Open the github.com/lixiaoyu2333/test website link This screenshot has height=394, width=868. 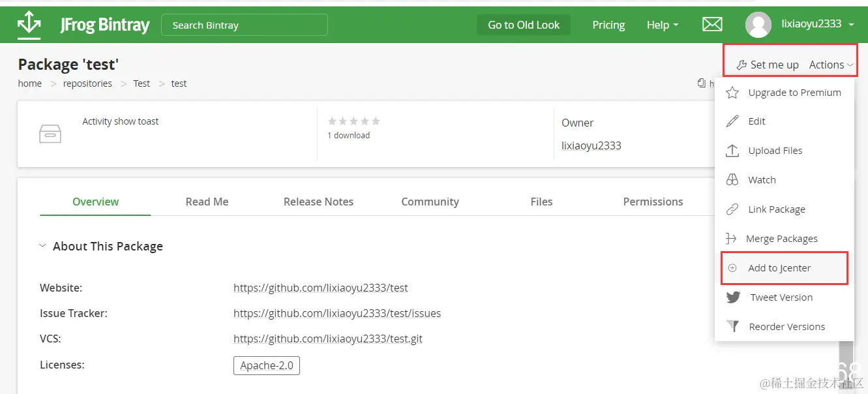click(321, 288)
